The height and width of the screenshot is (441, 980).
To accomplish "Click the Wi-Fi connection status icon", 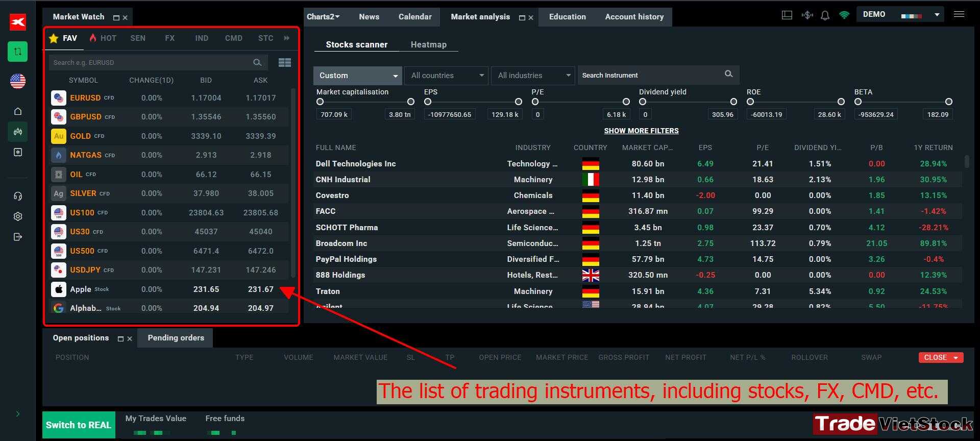I will (x=844, y=15).
